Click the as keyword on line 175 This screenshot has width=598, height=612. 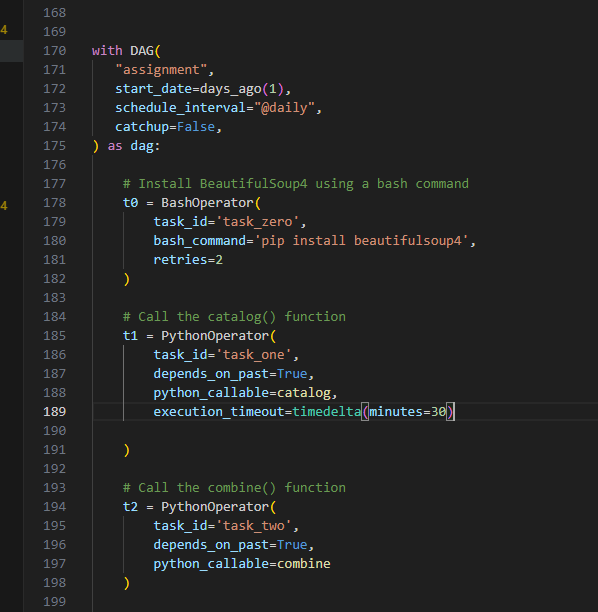tap(115, 146)
